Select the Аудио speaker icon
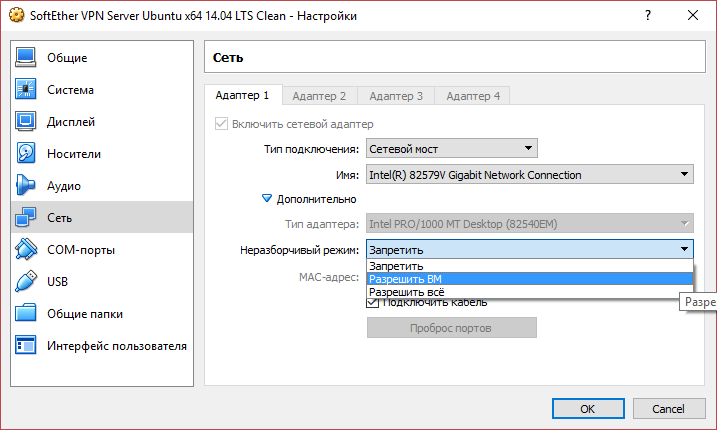717x430 pixels. coord(26,186)
